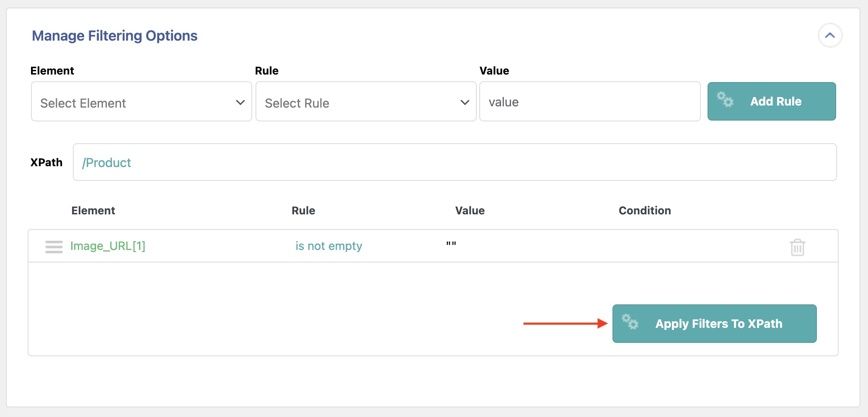Click the empty quotes value in rule row
This screenshot has width=868, height=417.
click(451, 245)
